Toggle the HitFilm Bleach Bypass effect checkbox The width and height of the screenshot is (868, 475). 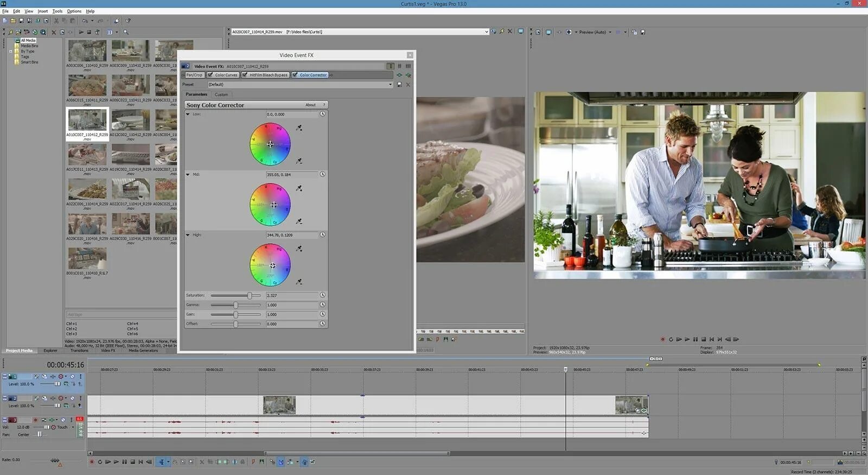tap(244, 75)
